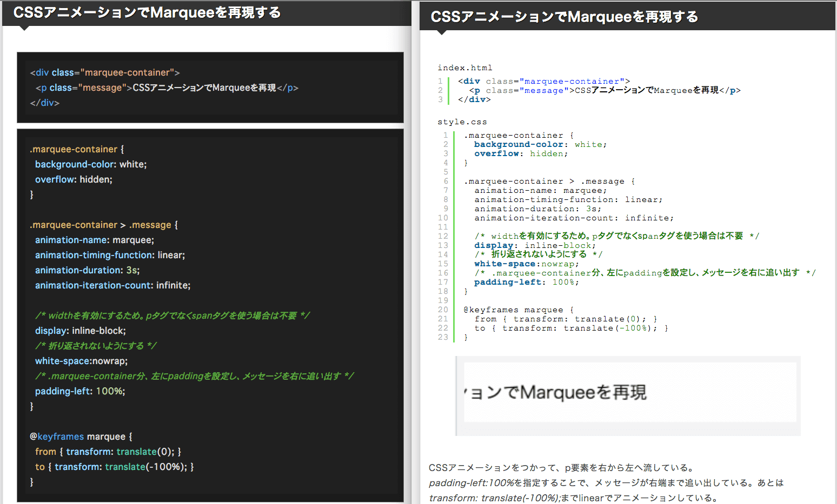Click the right page heading CSSアニメーションでMarqueeを再現する
Image resolution: width=837 pixels, height=504 pixels.
[564, 17]
